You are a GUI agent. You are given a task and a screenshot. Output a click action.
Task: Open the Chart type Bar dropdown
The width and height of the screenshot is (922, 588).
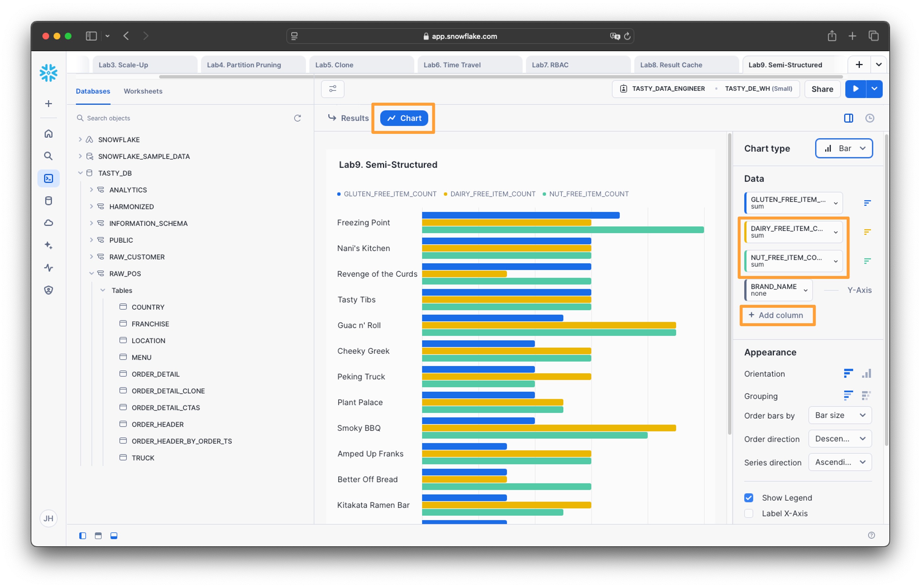point(844,149)
